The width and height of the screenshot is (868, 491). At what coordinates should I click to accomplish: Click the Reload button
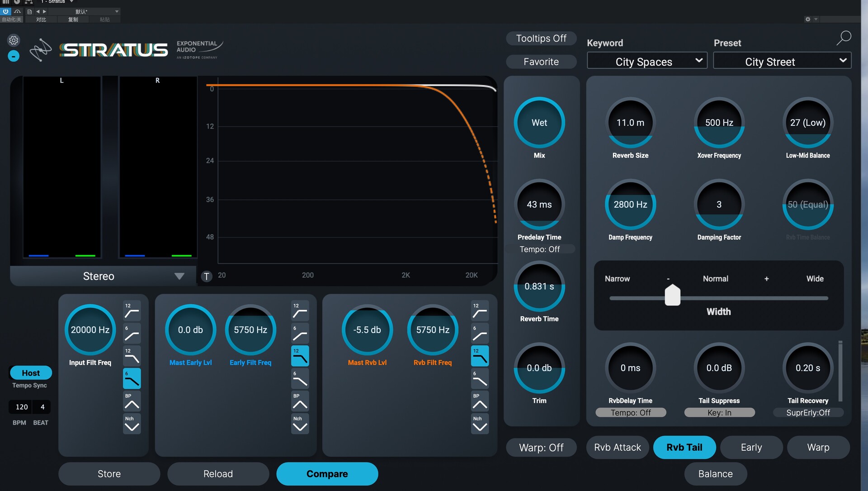click(x=218, y=474)
